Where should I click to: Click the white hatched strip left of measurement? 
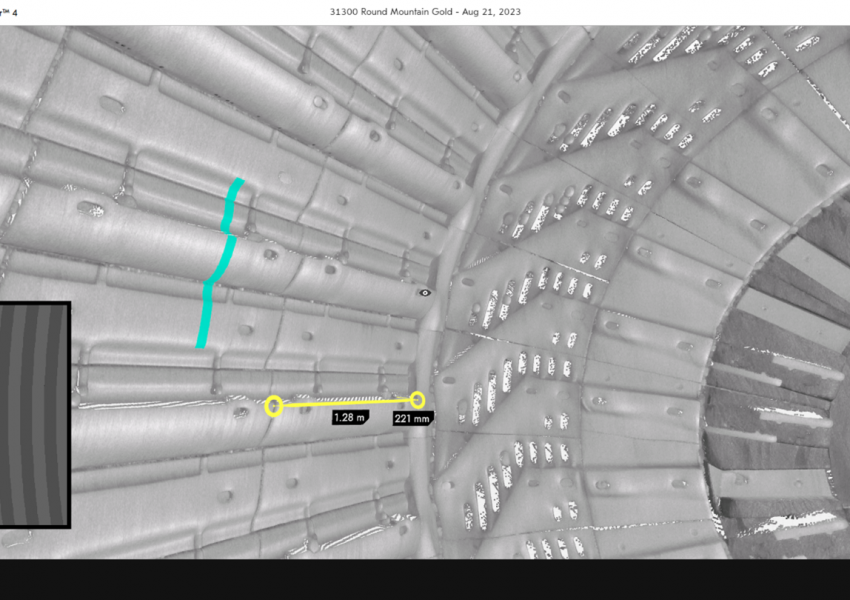[x=150, y=404]
